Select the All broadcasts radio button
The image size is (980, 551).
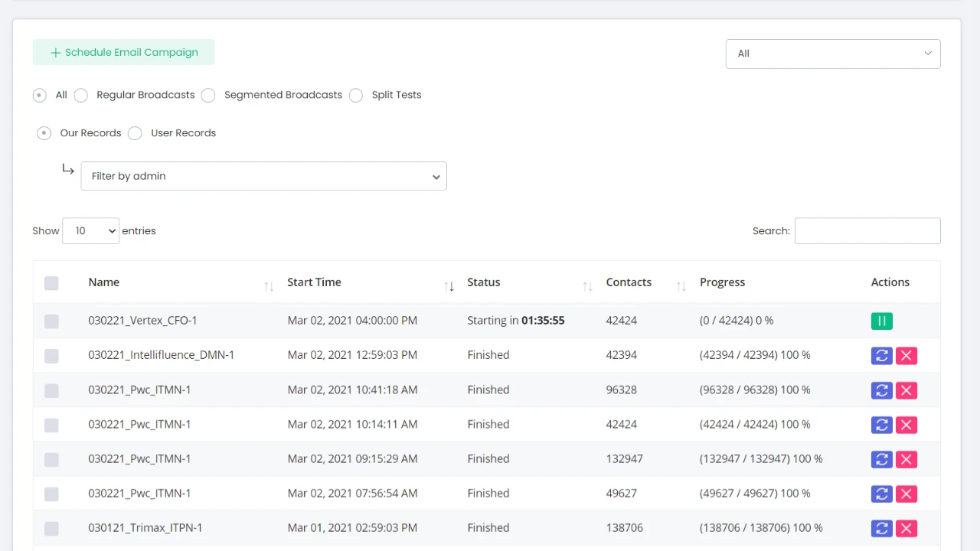(x=40, y=96)
